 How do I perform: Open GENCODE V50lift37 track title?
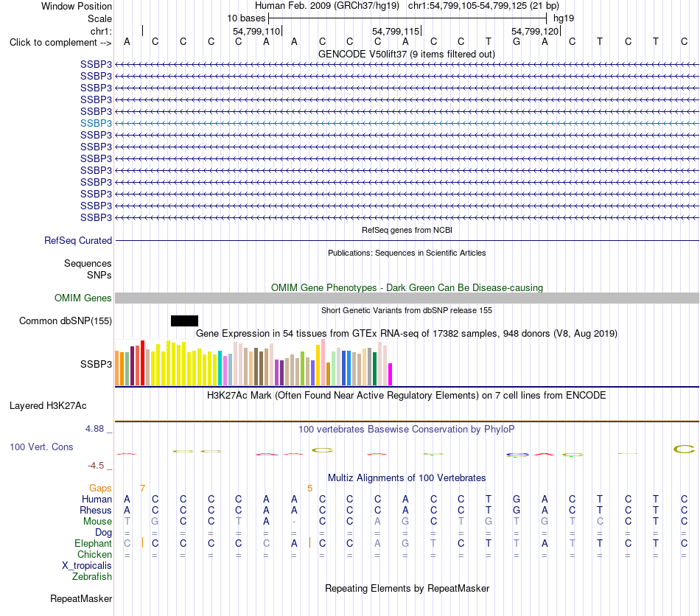coord(407,54)
